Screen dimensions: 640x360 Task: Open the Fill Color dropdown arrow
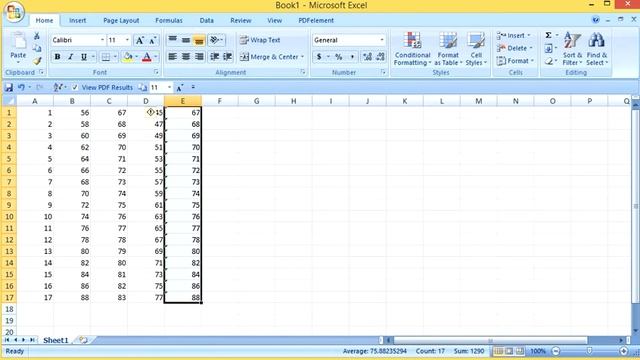136,57
